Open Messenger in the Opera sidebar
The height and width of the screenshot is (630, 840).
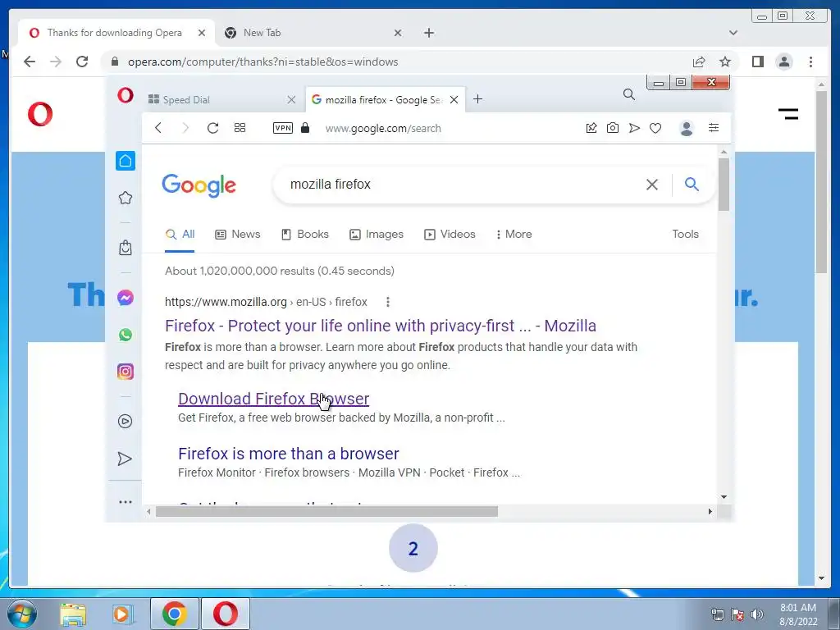click(126, 297)
